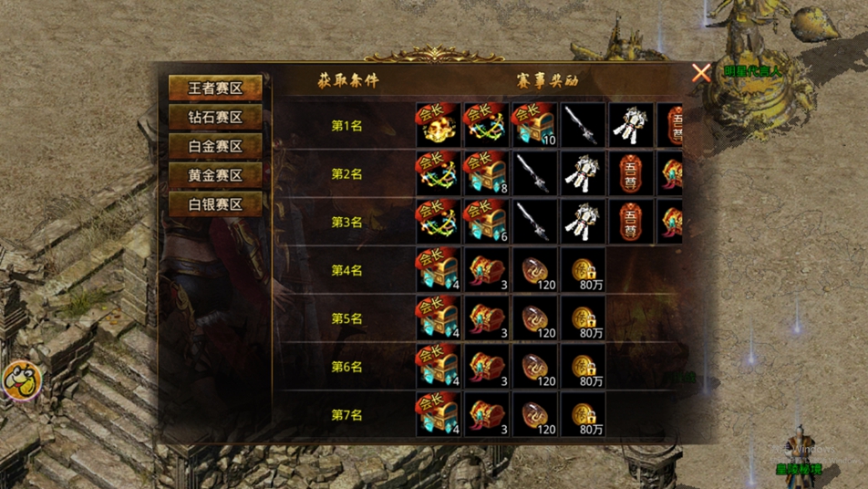Select the 80万 gold coin in 第4名 row
868x489 pixels.
point(583,270)
